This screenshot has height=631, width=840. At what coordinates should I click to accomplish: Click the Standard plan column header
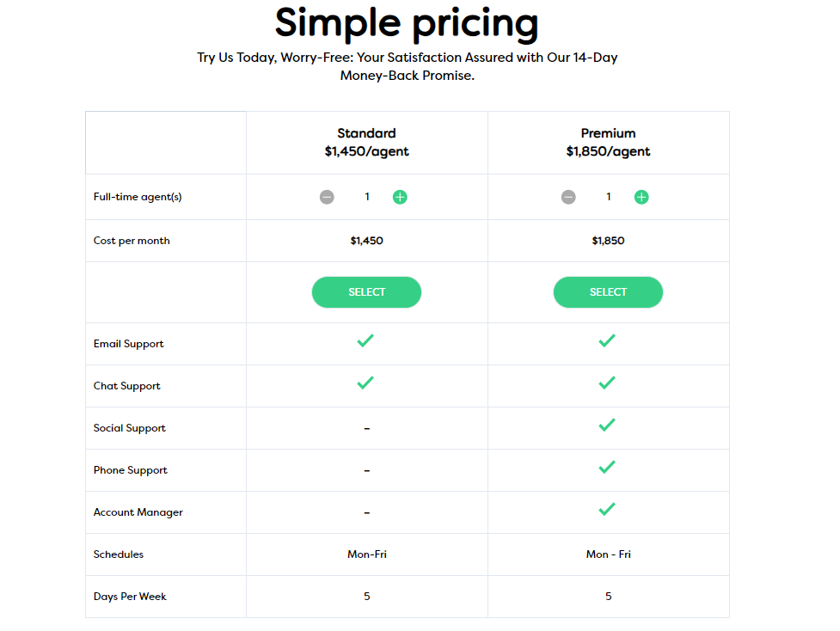click(x=366, y=142)
